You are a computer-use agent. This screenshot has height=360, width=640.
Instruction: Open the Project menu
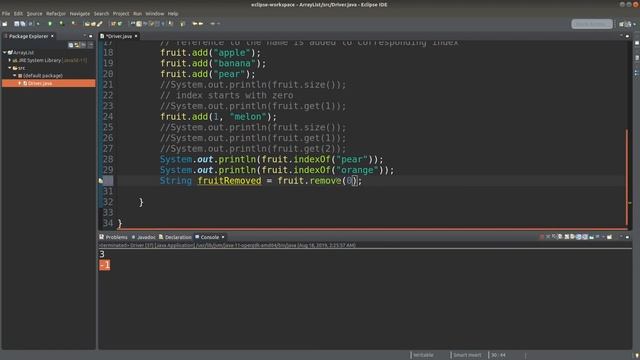point(121,13)
